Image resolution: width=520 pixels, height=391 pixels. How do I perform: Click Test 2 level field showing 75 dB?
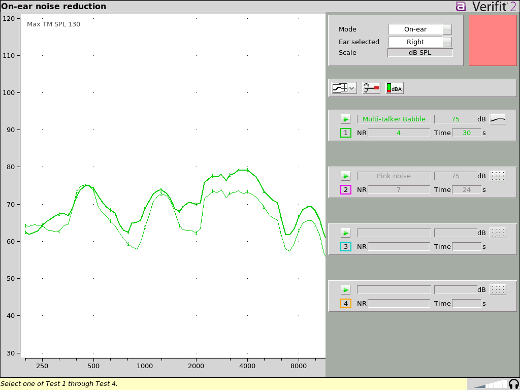click(456, 176)
